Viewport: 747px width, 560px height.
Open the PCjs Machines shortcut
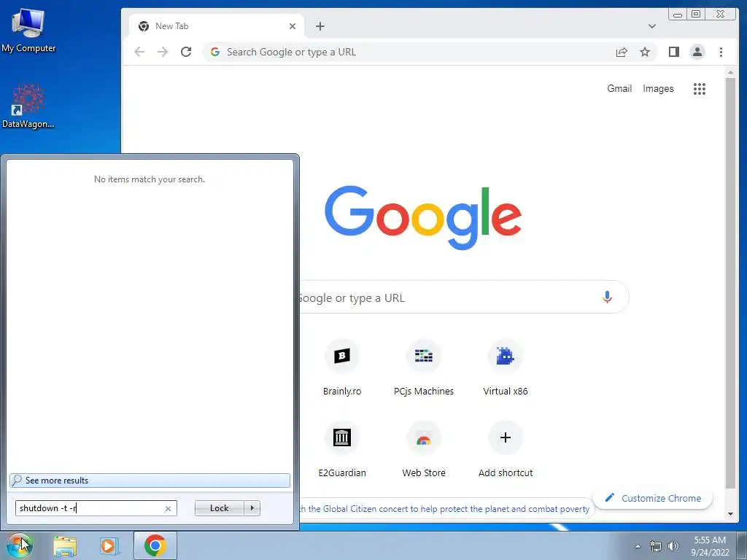[424, 367]
